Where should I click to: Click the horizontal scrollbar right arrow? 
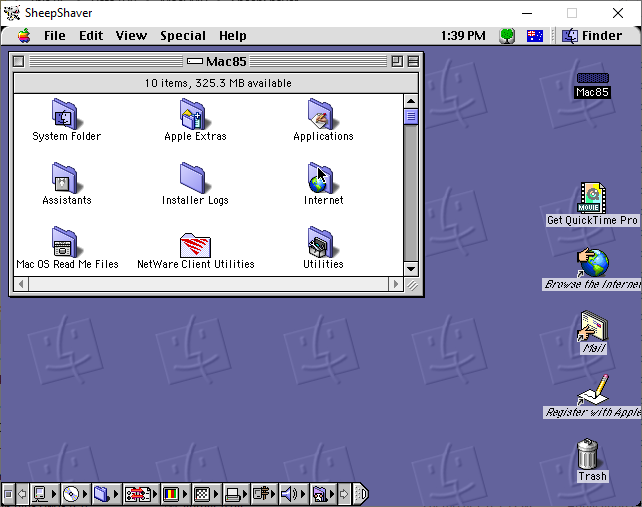395,284
